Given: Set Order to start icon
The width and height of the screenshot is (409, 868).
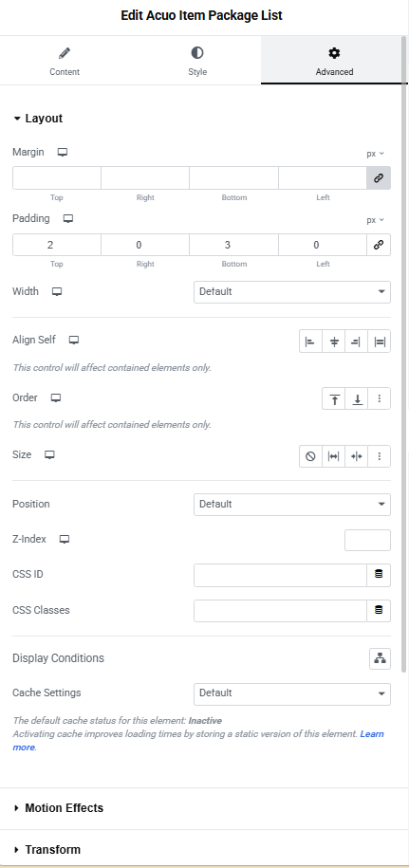Looking at the screenshot, I should 334,398.
